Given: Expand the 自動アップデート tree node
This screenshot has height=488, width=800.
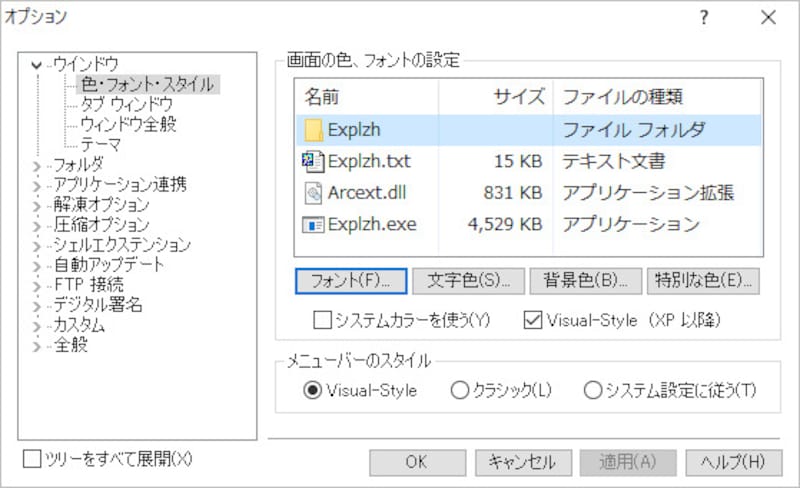Looking at the screenshot, I should [36, 266].
